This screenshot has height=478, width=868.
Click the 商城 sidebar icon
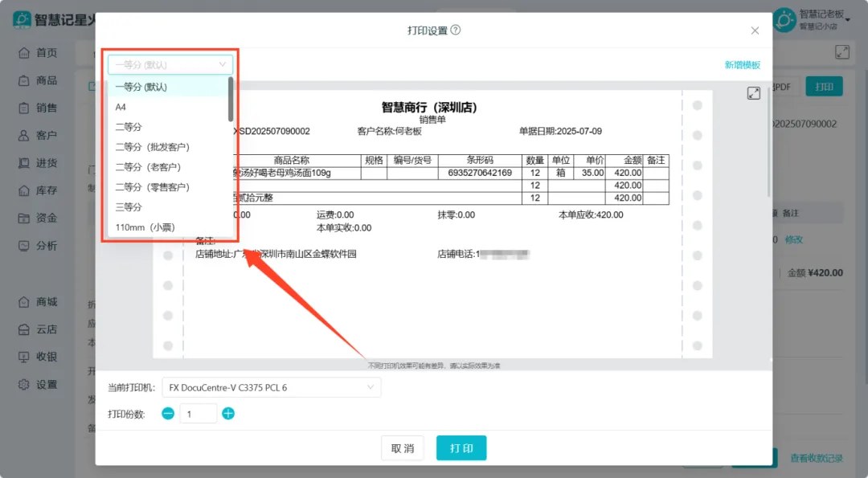pos(24,302)
